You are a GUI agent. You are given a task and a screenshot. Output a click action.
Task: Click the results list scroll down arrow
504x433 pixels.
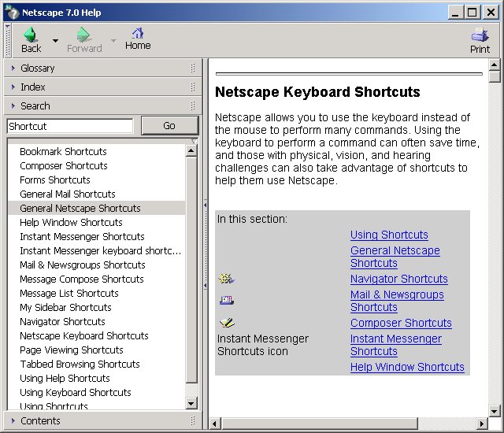click(x=191, y=403)
